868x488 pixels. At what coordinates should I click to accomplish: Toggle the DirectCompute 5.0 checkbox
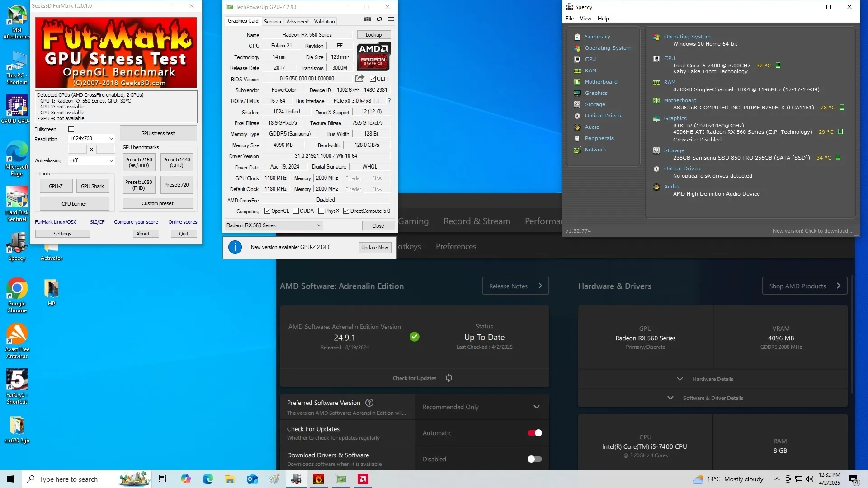coord(346,211)
